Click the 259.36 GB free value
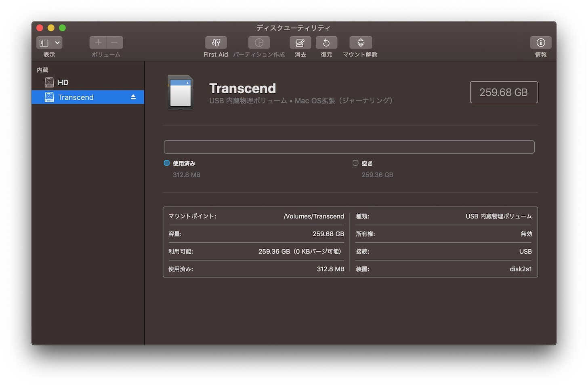Screen dimensions: 588x387 pyautogui.click(x=377, y=175)
